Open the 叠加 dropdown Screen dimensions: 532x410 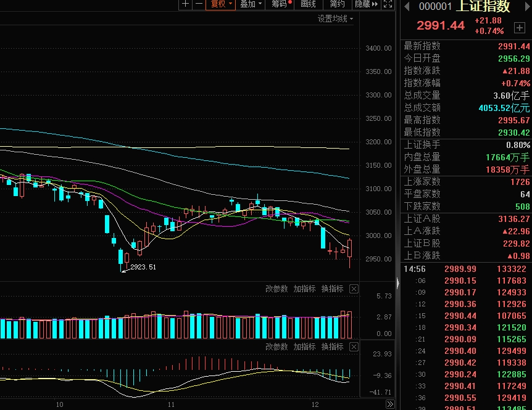click(x=251, y=4)
